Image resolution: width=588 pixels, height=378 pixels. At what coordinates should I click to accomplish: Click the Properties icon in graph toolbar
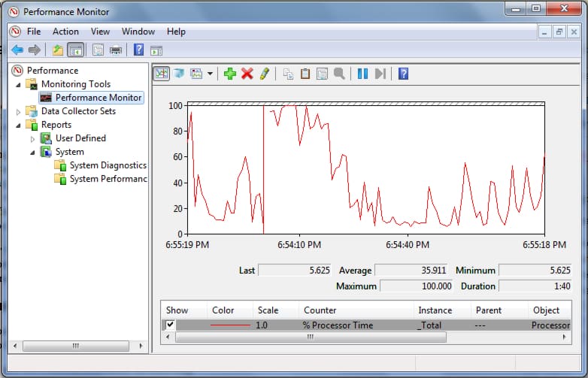[322, 74]
